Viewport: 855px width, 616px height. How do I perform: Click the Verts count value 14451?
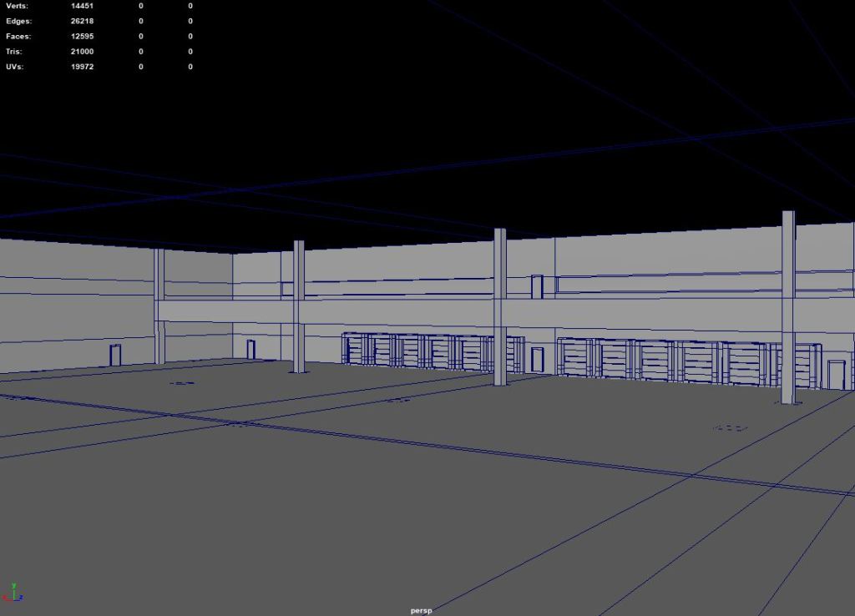point(82,6)
